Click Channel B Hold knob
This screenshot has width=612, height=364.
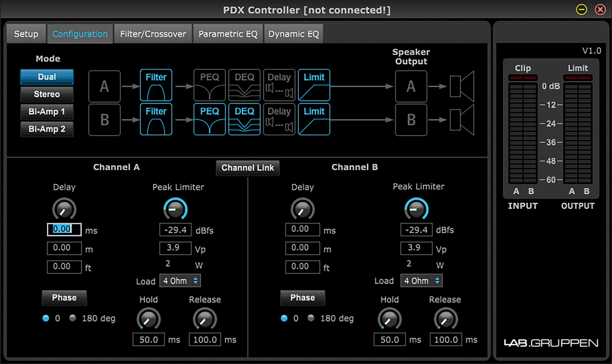coord(390,320)
